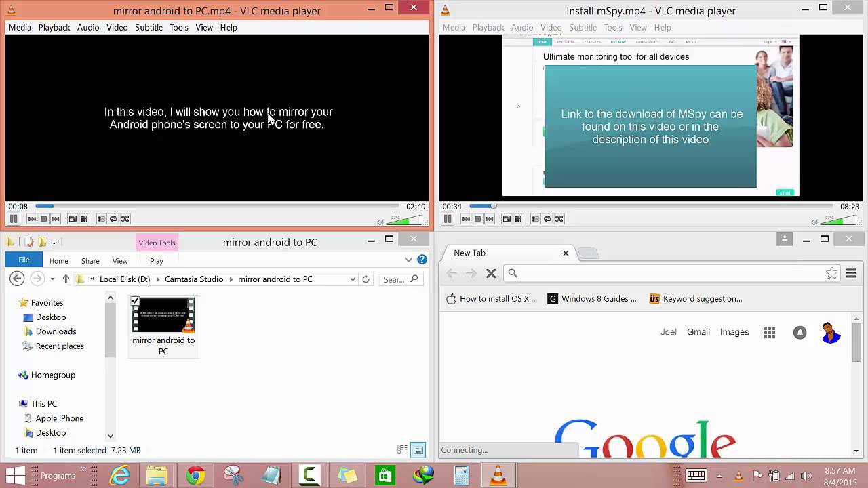
Task: Open Google notifications bell
Action: (x=800, y=333)
